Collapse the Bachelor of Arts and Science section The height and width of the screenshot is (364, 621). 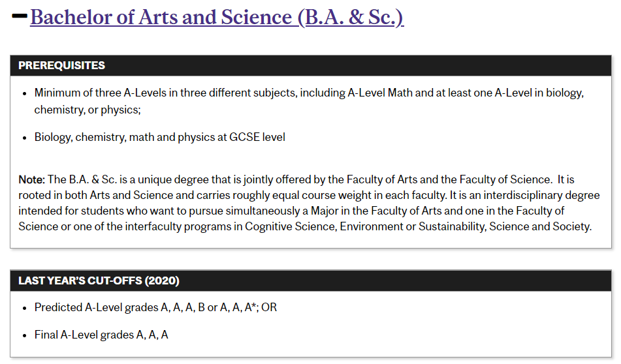(20, 16)
